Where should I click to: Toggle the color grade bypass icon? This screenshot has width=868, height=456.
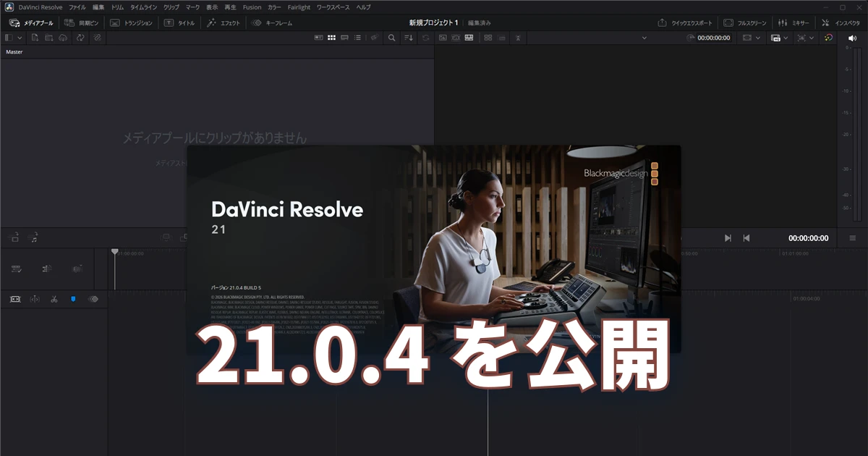[x=828, y=38]
